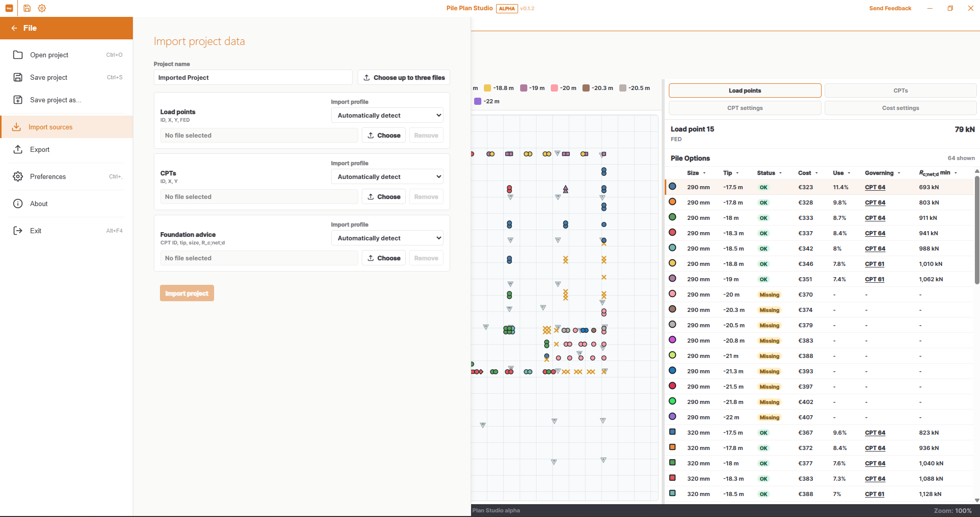Switch to Load points tab

click(745, 91)
